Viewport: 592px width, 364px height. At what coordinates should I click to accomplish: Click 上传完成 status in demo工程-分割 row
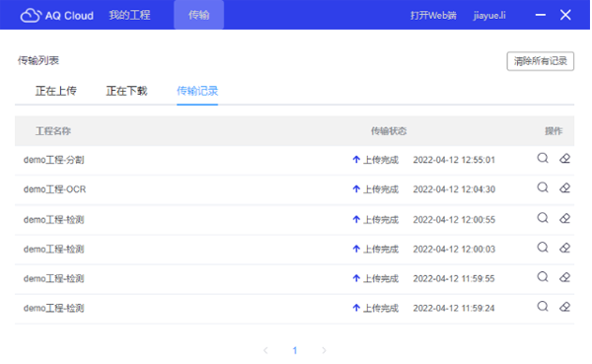point(381,160)
